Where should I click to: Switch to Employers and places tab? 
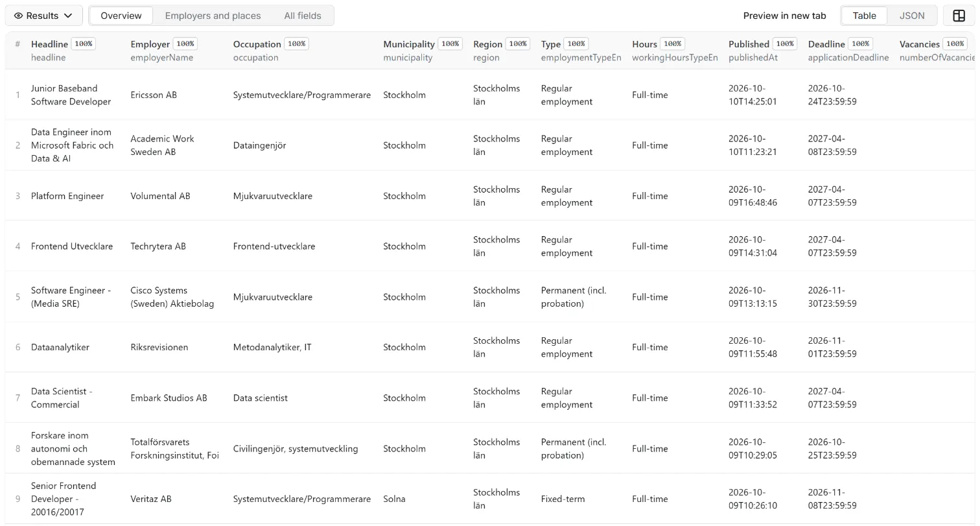point(213,16)
